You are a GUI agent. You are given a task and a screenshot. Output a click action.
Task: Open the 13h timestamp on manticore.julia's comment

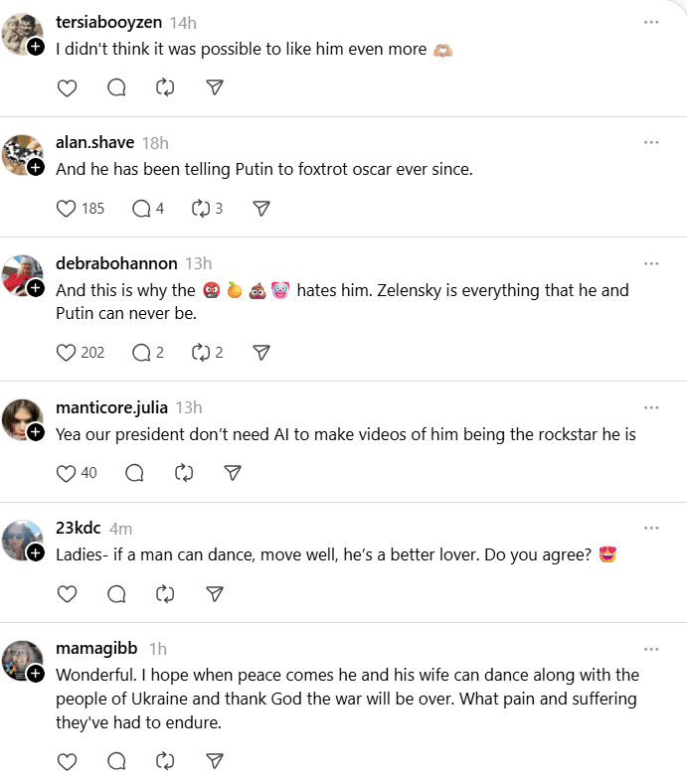click(189, 407)
